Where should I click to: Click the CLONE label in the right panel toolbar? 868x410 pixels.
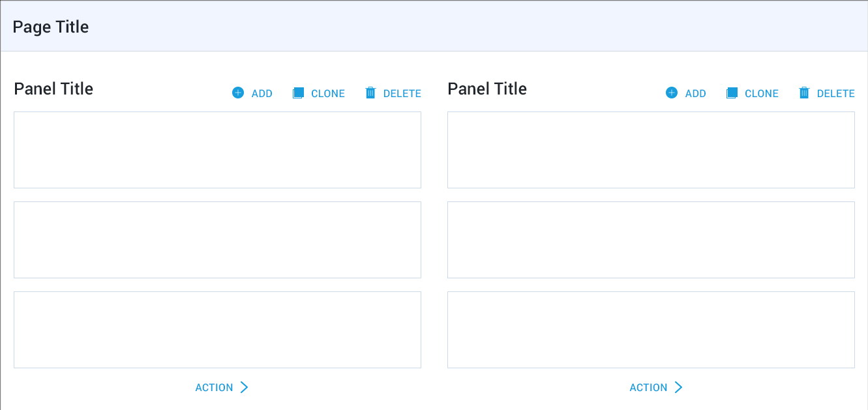point(761,93)
